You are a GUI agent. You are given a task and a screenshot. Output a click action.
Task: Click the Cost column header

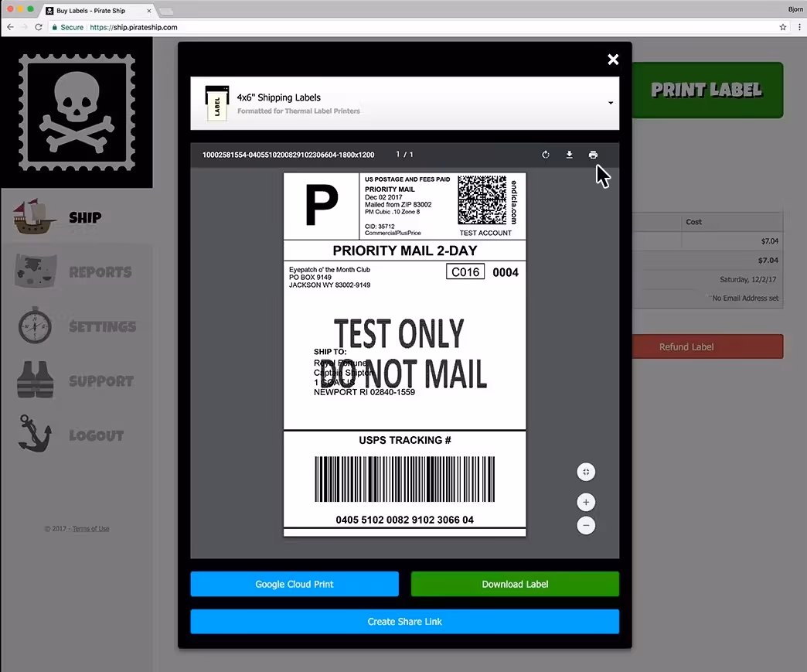(x=693, y=222)
